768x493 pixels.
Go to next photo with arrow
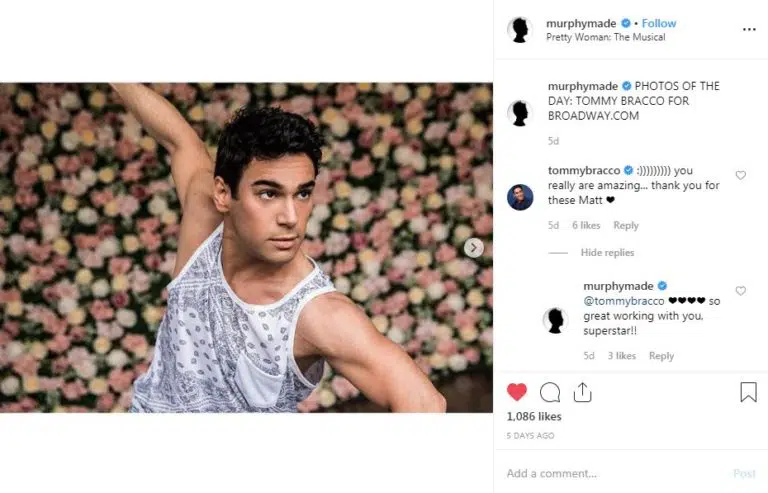tap(474, 248)
